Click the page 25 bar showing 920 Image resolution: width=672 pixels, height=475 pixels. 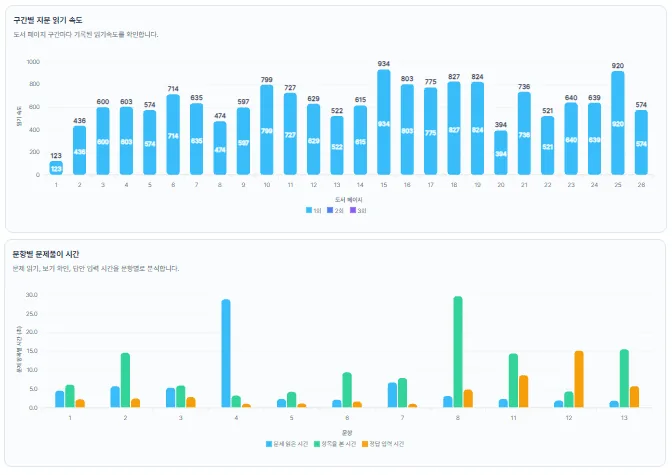pos(618,123)
